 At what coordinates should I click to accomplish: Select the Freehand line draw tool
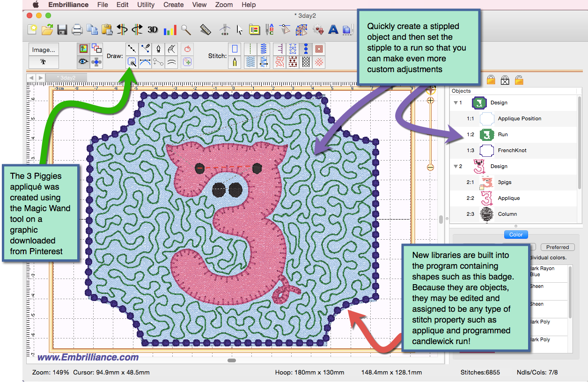(x=145, y=48)
